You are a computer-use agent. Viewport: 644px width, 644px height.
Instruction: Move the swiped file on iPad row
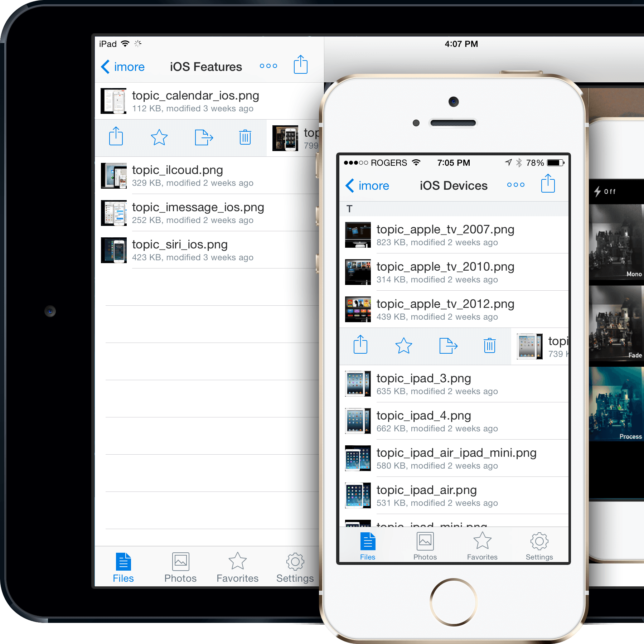204,137
